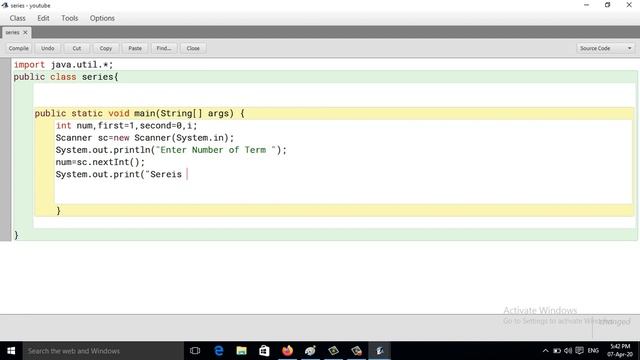This screenshot has height=360, width=640.
Task: Open File Explorer from the taskbar
Action: pyautogui.click(x=242, y=351)
